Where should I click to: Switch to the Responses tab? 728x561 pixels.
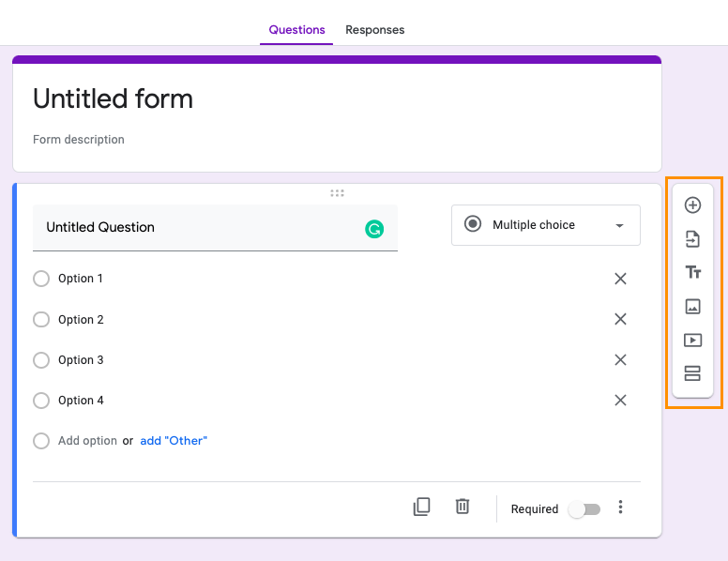point(374,30)
